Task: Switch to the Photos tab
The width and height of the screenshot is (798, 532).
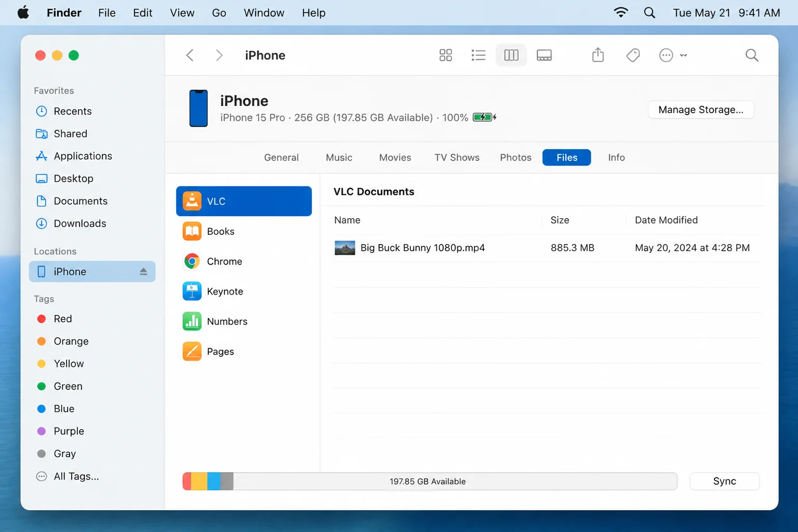Action: point(515,157)
